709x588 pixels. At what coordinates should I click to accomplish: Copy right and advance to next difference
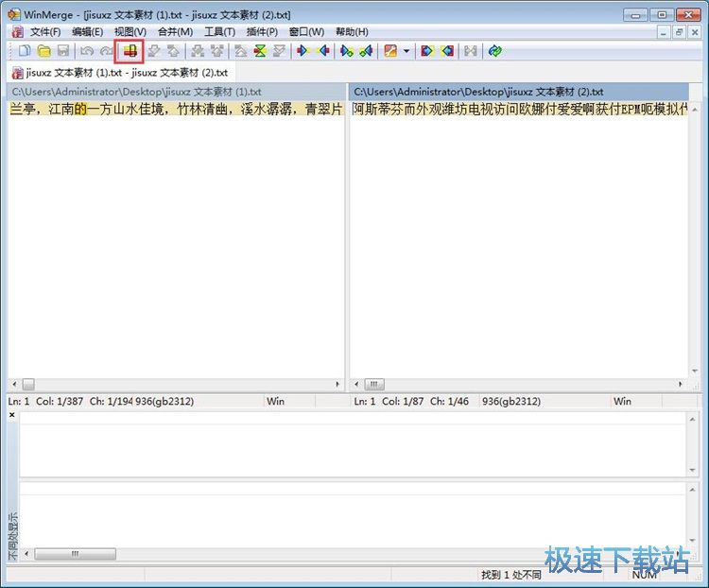pyautogui.click(x=347, y=51)
